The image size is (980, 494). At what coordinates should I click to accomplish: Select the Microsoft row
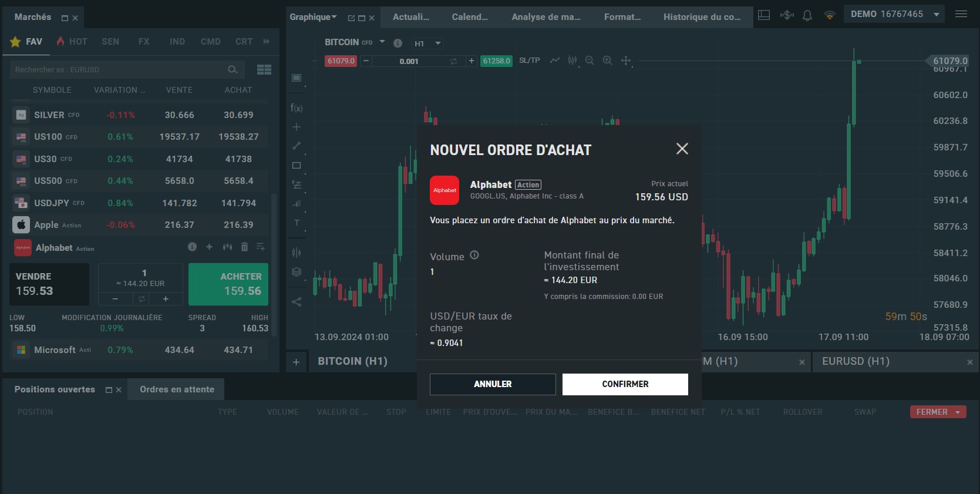(140, 350)
